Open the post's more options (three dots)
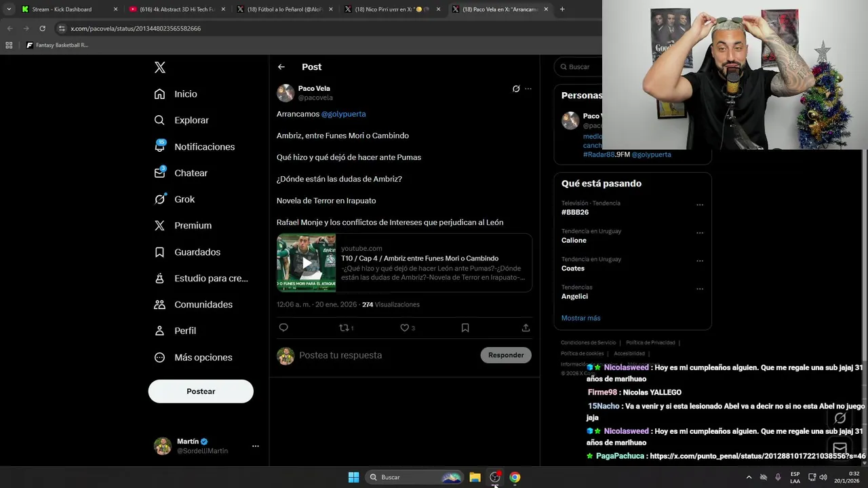The height and width of the screenshot is (488, 868). click(528, 89)
